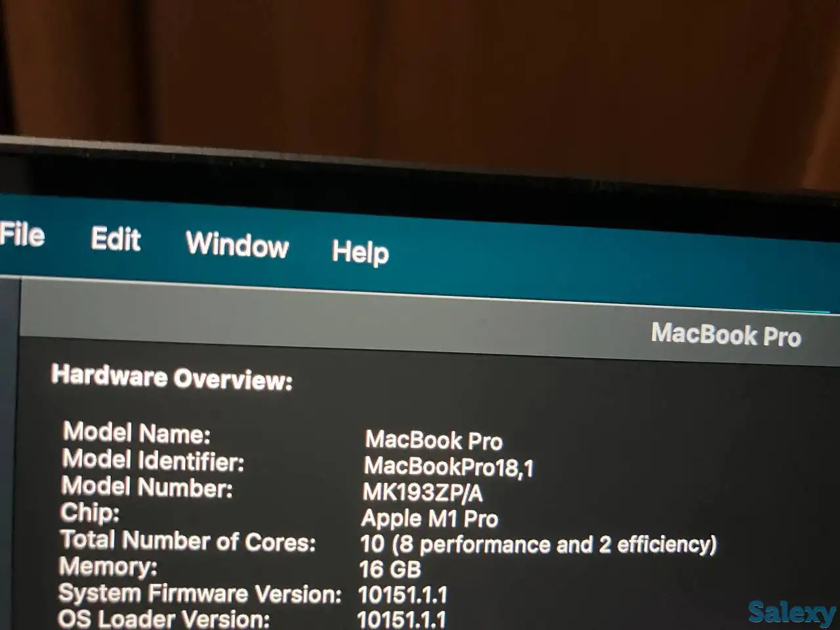Image resolution: width=840 pixels, height=630 pixels.
Task: Click the System Firmware Version row
Action: [200, 593]
